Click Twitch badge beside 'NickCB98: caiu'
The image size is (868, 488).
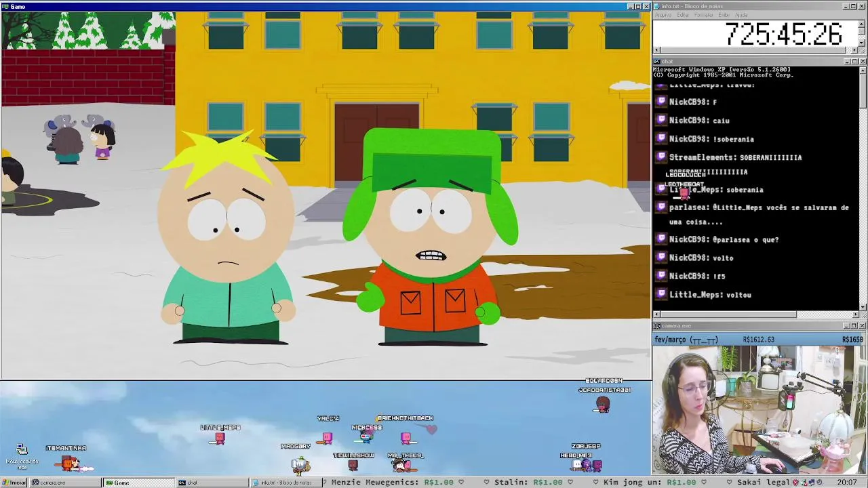coord(662,120)
